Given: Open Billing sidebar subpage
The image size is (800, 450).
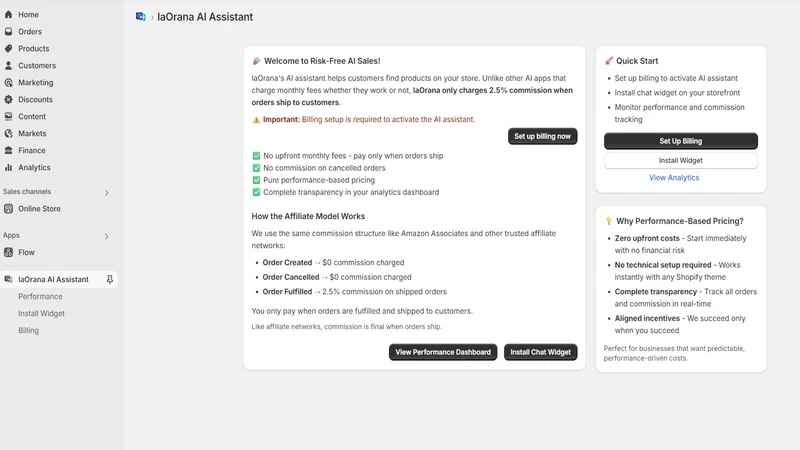Looking at the screenshot, I should [x=29, y=330].
